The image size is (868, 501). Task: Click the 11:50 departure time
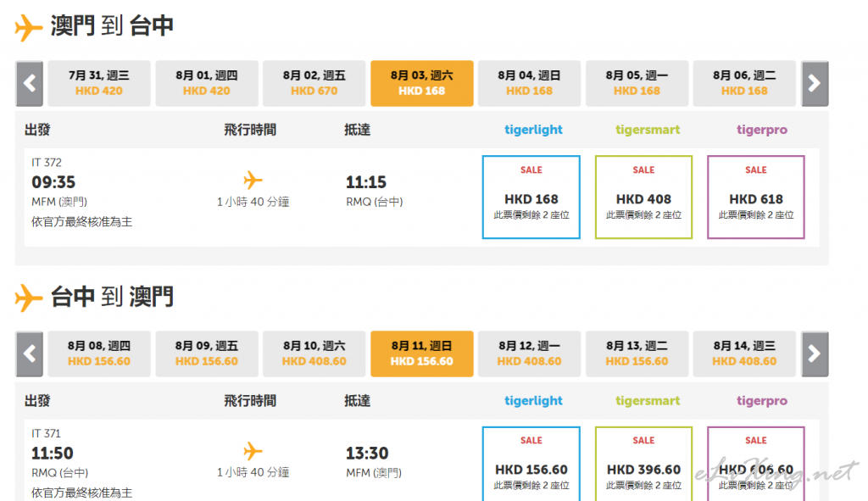click(52, 454)
